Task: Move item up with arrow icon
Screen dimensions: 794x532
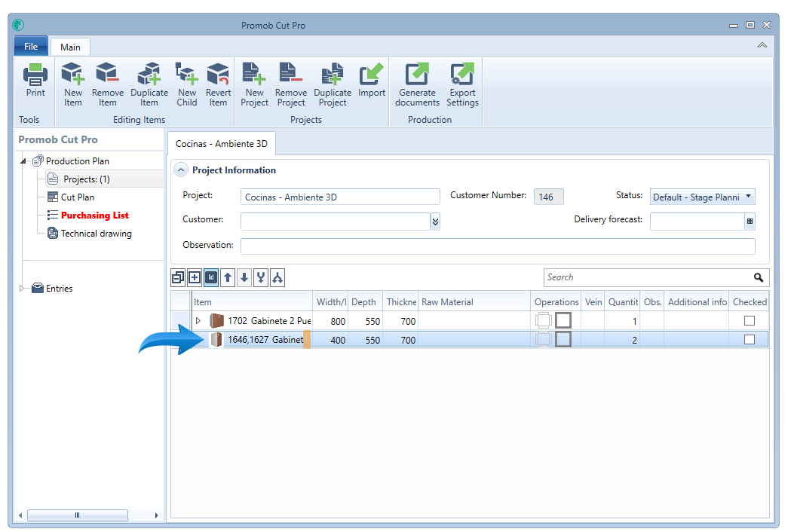Action: pyautogui.click(x=228, y=277)
